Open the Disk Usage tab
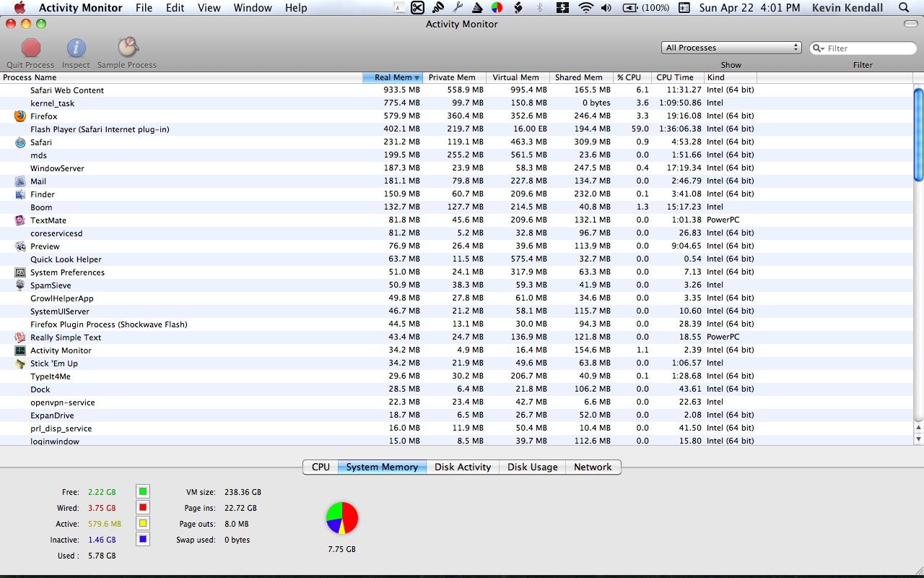 tap(532, 467)
